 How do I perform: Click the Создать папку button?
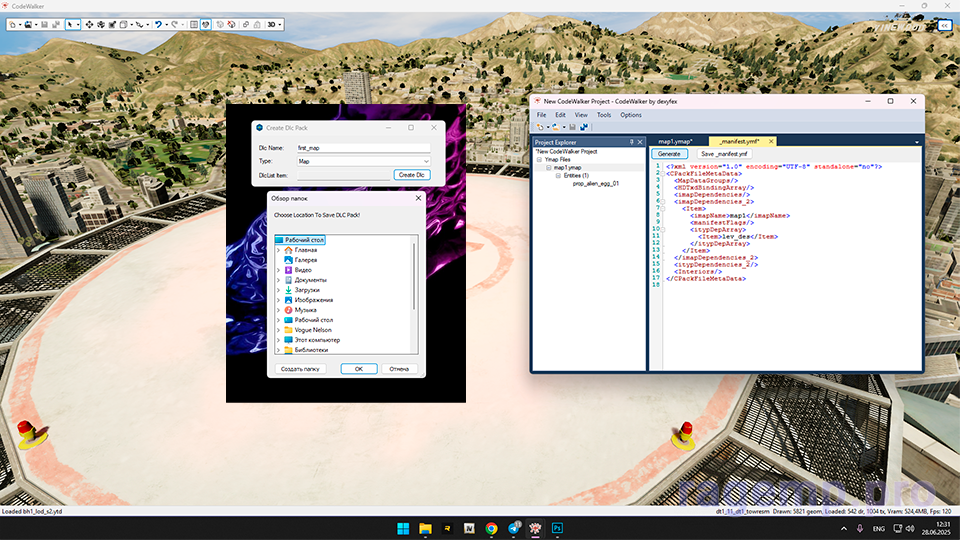coord(300,369)
